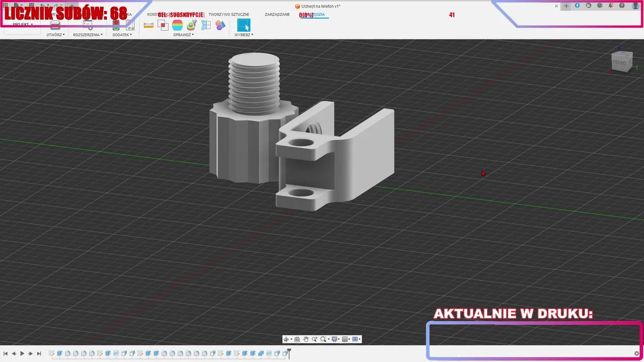Expand the DODATEK dropdown menu
Screen dimensions: 644x362
click(x=122, y=35)
